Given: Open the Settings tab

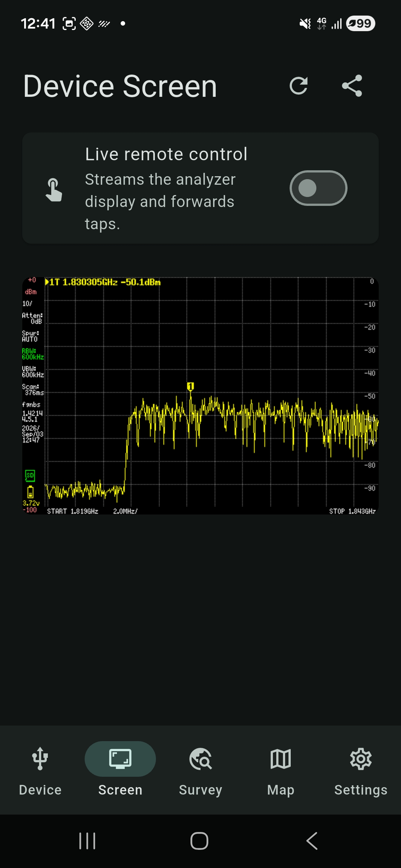Looking at the screenshot, I should (x=361, y=769).
